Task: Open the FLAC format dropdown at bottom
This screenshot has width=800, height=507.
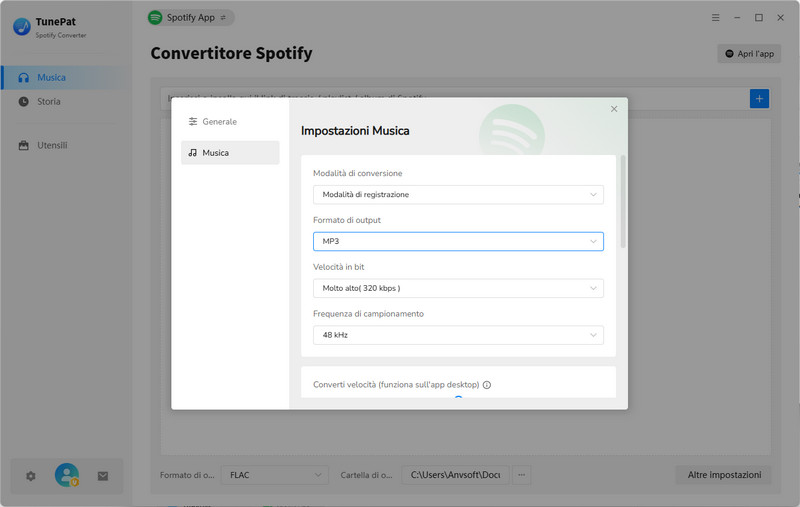Action: pyautogui.click(x=274, y=475)
